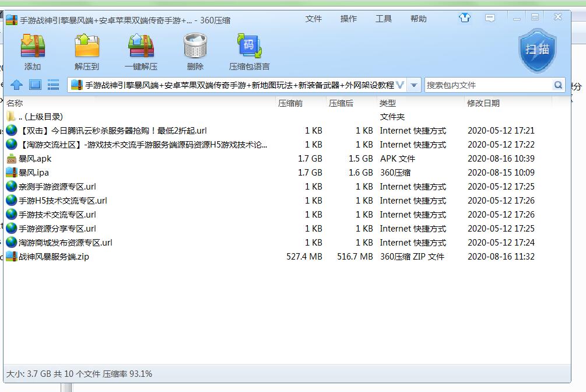Open the skin shirt icon in title bar
This screenshot has width=586, height=392.
coord(465,18)
